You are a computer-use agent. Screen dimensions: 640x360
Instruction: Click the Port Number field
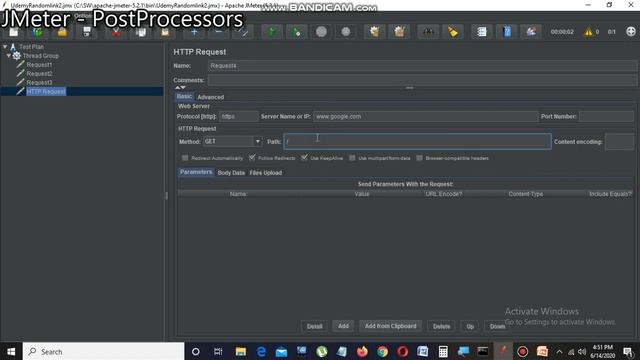[x=606, y=116]
